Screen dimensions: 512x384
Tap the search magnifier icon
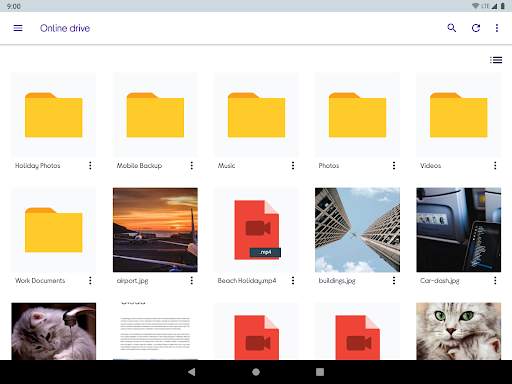pos(452,28)
